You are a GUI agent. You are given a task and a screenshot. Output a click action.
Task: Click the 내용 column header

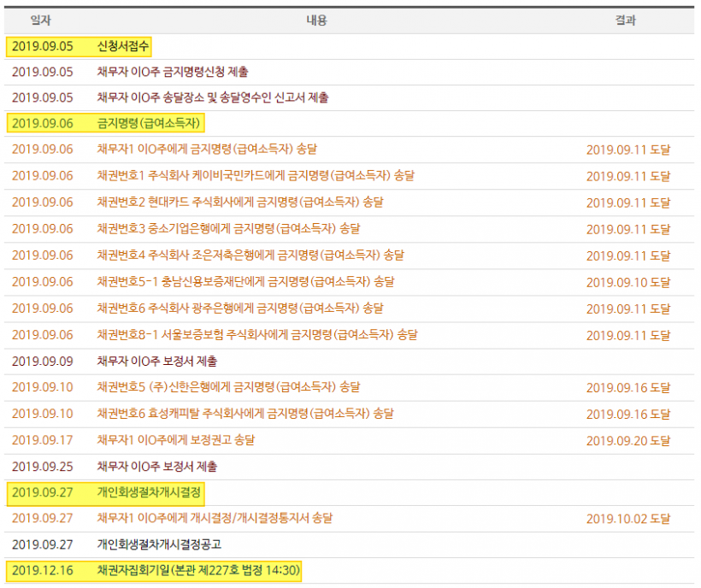[x=316, y=21]
